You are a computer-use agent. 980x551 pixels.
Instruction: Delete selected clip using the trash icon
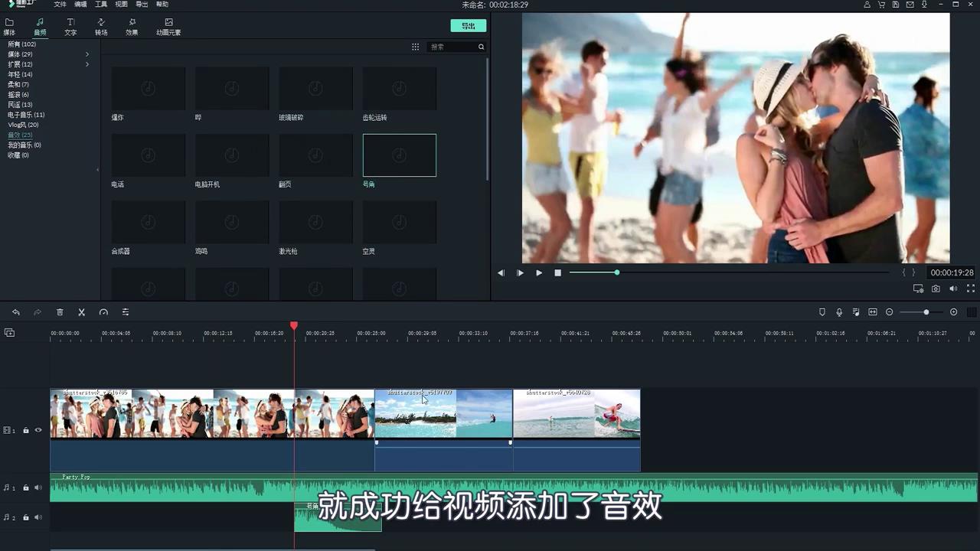(60, 311)
